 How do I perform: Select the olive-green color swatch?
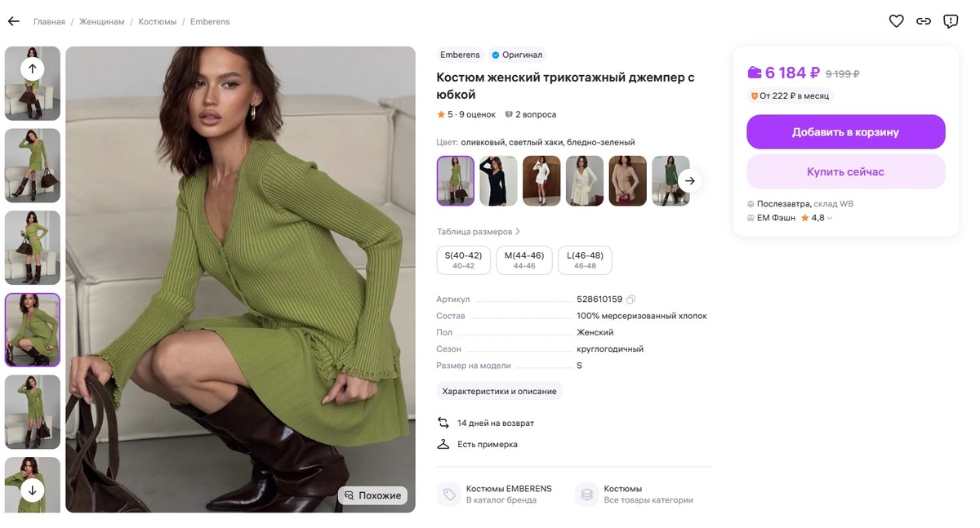[x=455, y=180]
